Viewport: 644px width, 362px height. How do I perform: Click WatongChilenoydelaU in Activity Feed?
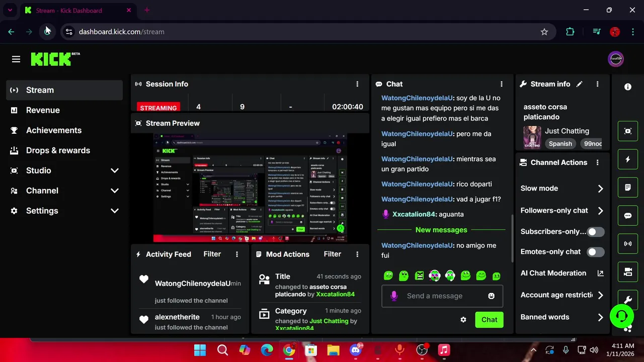click(x=193, y=284)
